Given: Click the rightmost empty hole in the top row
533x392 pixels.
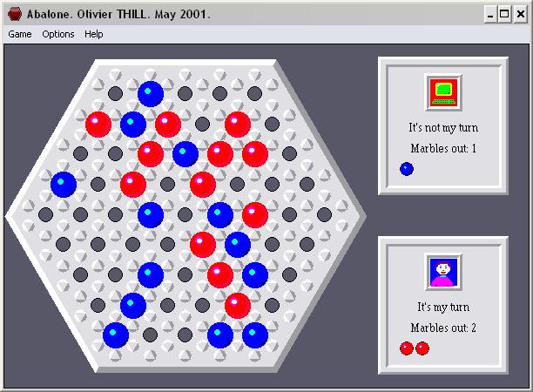Looking at the screenshot, I should pos(254,93).
